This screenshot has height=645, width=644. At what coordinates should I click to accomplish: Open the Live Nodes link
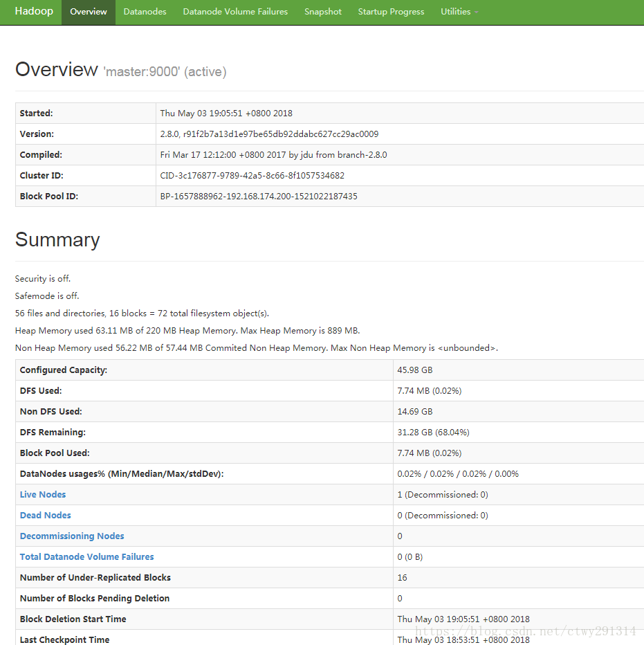coord(43,494)
